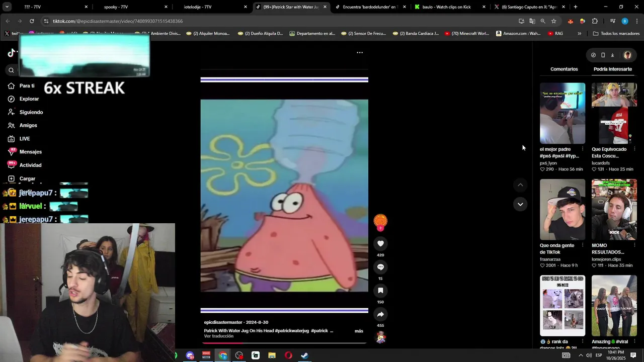The width and height of the screenshot is (644, 362).
Task: Switch to Podría interesarte tab
Action: coord(612,69)
